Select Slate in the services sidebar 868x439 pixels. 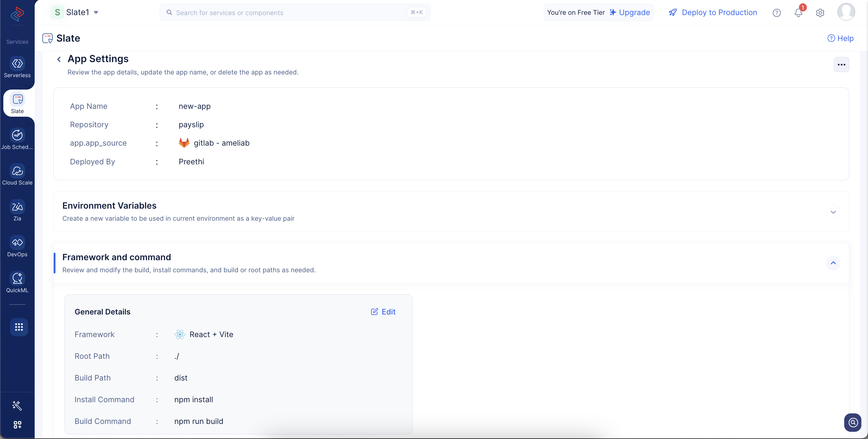(17, 103)
